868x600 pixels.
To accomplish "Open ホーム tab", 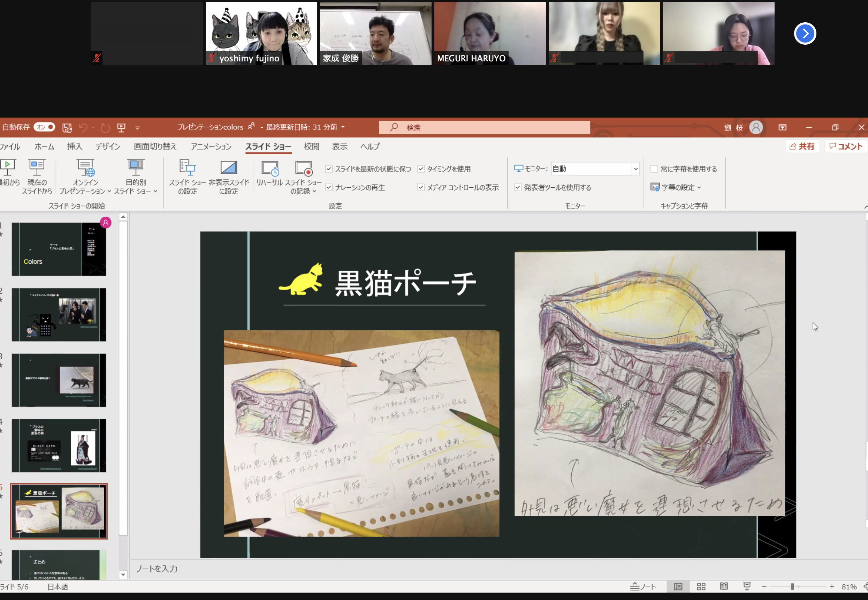I will click(44, 147).
